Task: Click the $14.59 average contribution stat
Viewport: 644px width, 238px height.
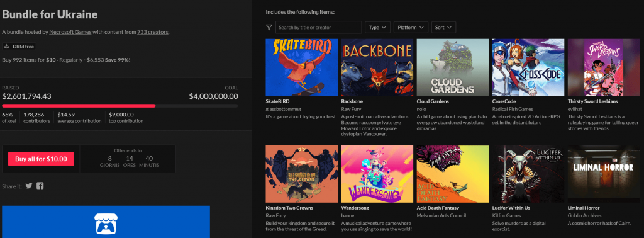Action: click(x=79, y=117)
